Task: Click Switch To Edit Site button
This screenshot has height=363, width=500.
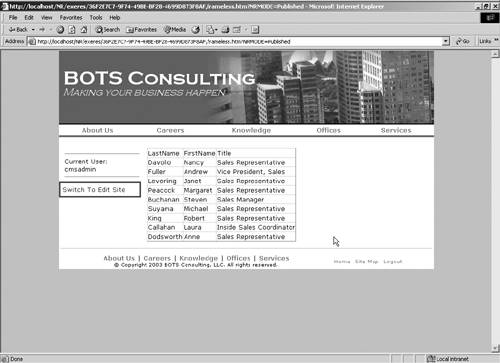Action: (100, 189)
